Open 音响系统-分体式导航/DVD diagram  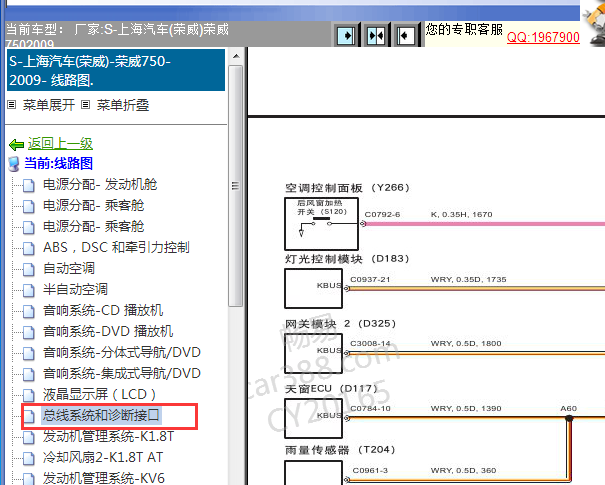pyautogui.click(x=122, y=352)
